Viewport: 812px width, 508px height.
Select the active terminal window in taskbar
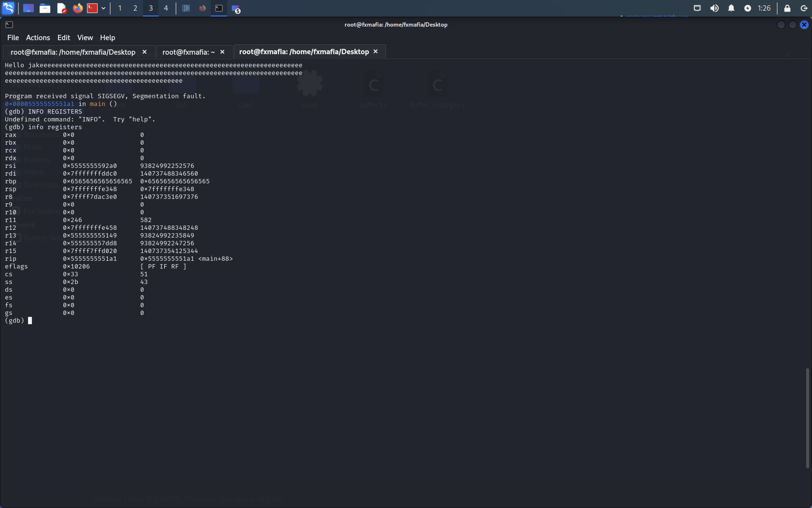(219, 8)
